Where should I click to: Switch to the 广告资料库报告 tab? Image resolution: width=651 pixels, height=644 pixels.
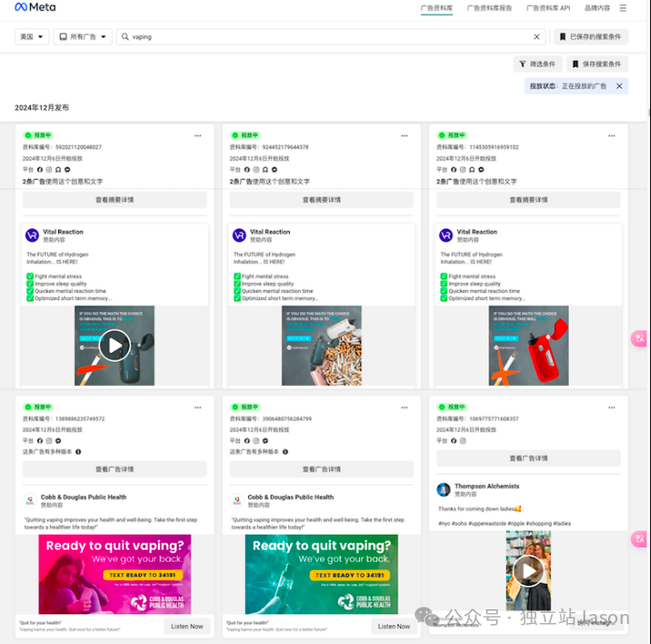tap(490, 8)
